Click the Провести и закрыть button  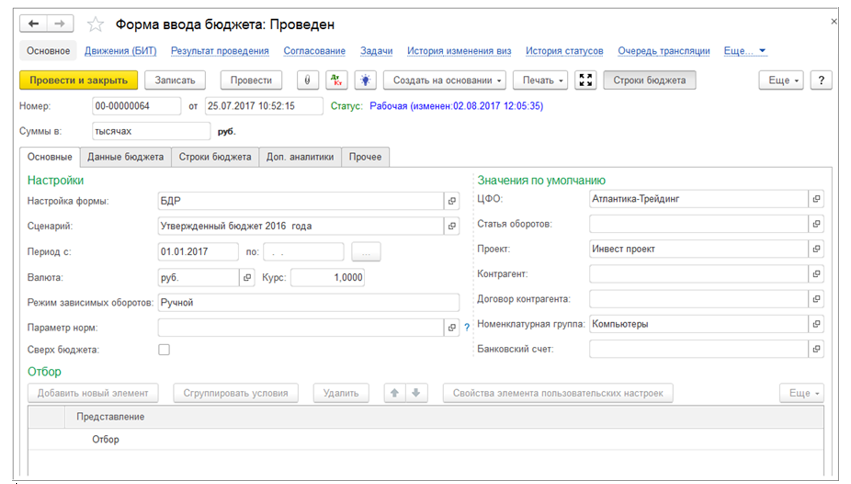(78, 80)
